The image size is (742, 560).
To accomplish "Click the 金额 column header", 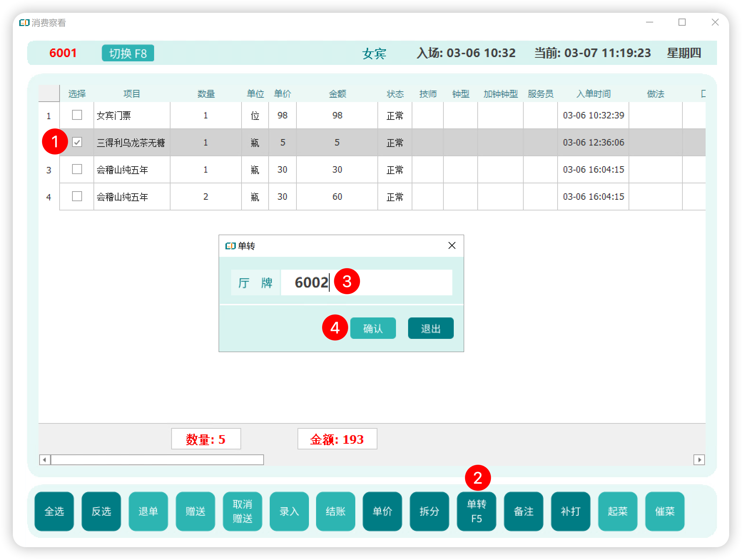I will 337,94.
